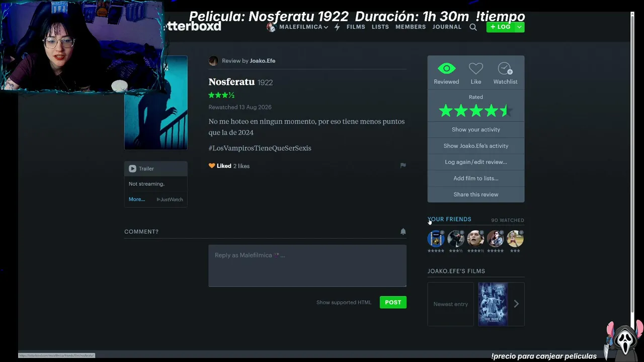Open the #LosVampirosTieneQueSerSexis tag
This screenshot has width=644, height=362.
click(260, 148)
